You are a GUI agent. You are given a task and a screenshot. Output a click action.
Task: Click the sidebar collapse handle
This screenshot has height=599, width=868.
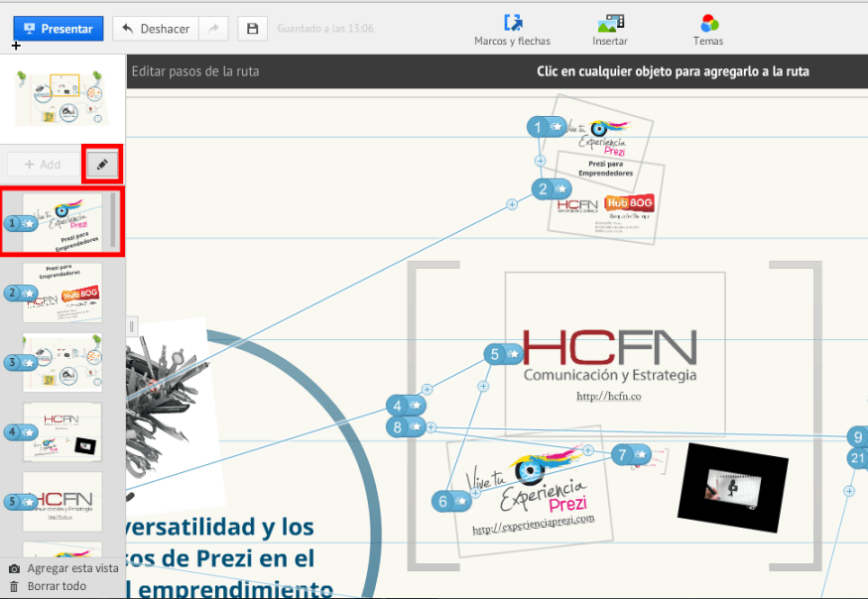pyautogui.click(x=131, y=326)
